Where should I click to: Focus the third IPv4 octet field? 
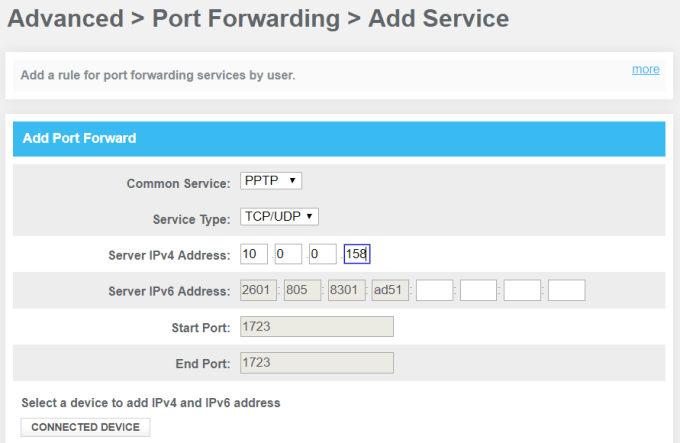322,254
